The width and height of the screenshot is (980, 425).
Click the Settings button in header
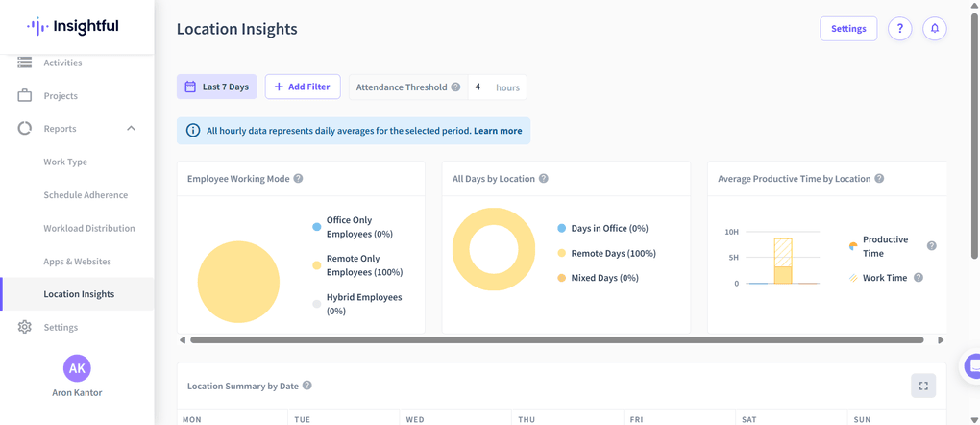tap(847, 29)
